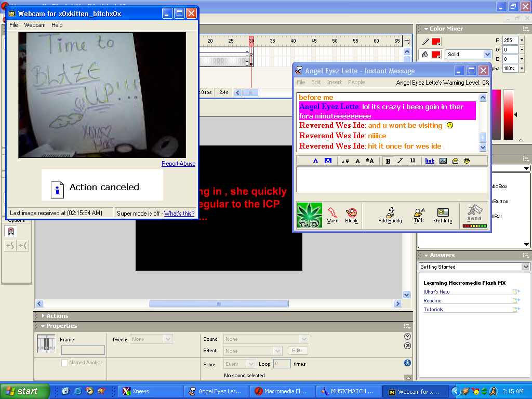The image size is (532, 399).
Task: Open the Getting Started dropdown in Answers
Action: point(526,267)
